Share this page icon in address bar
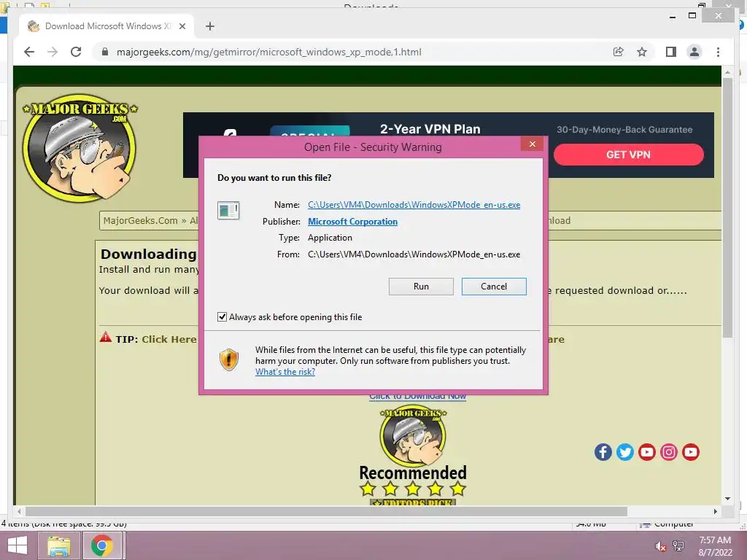The image size is (747, 560). (x=619, y=52)
